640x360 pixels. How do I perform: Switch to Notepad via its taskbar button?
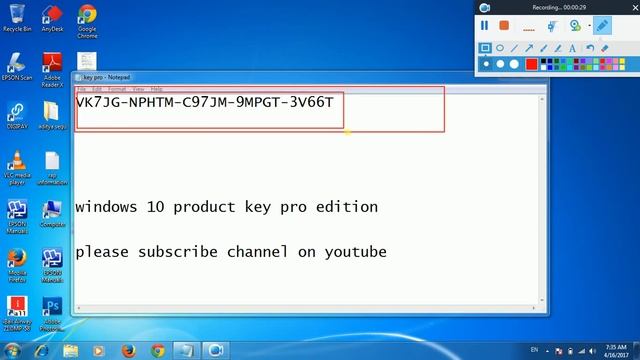click(x=187, y=351)
